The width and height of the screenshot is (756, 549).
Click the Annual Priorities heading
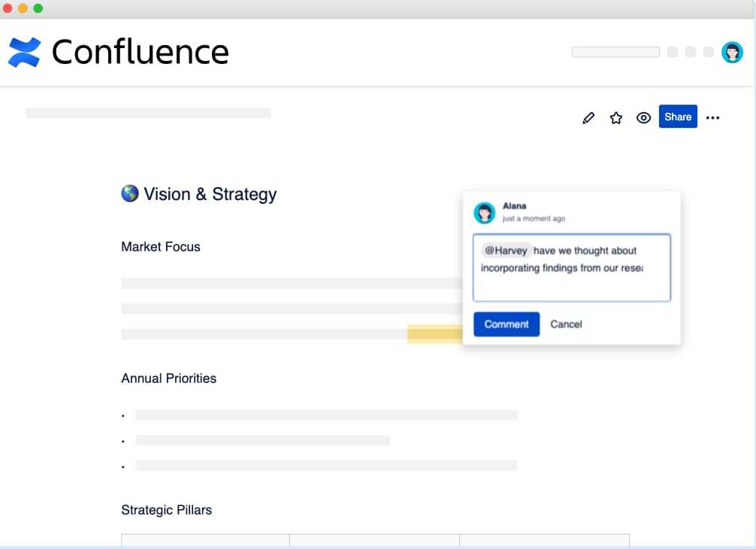(x=169, y=378)
